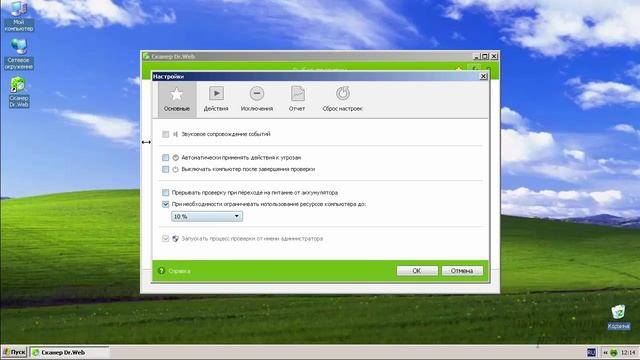
Task: Open the Основные settings tab
Action: (177, 100)
